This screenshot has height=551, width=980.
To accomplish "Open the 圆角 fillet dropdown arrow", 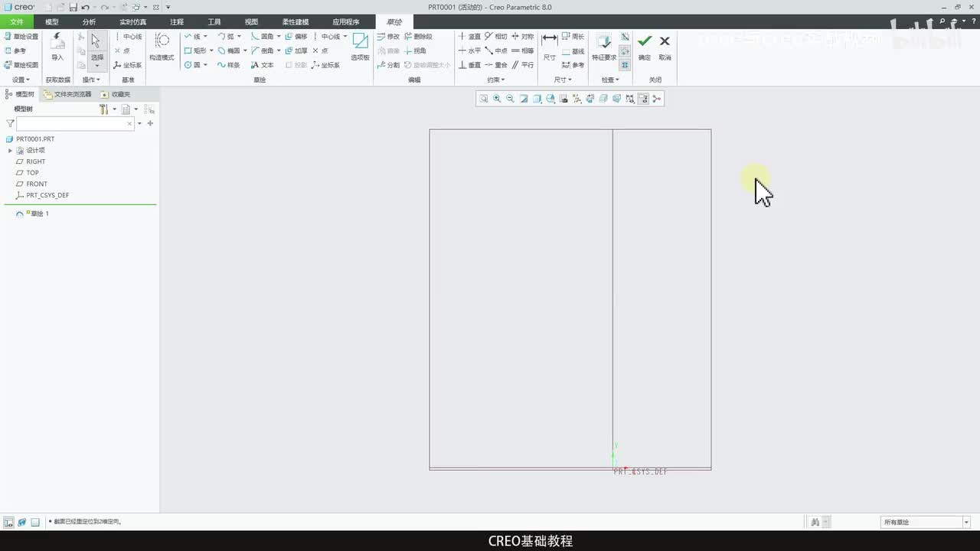I will (x=279, y=36).
